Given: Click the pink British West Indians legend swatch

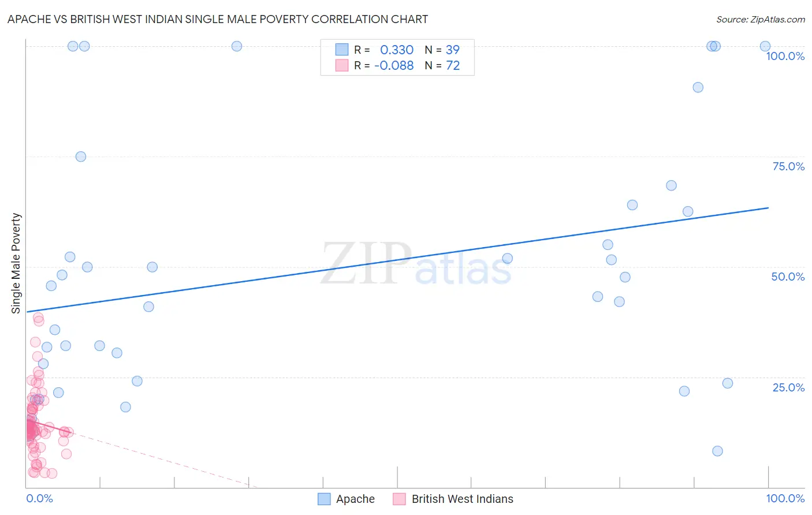Looking at the screenshot, I should (399, 499).
